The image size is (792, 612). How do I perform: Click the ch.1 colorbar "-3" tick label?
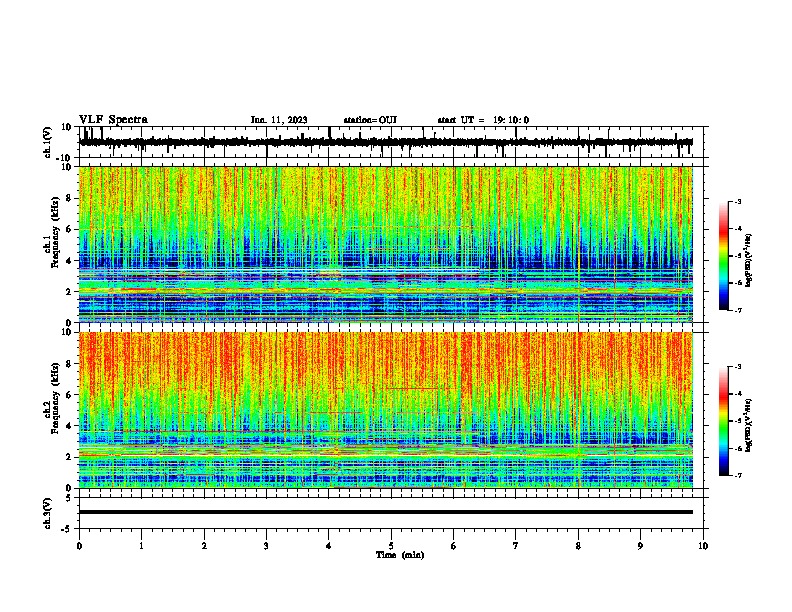[737, 202]
